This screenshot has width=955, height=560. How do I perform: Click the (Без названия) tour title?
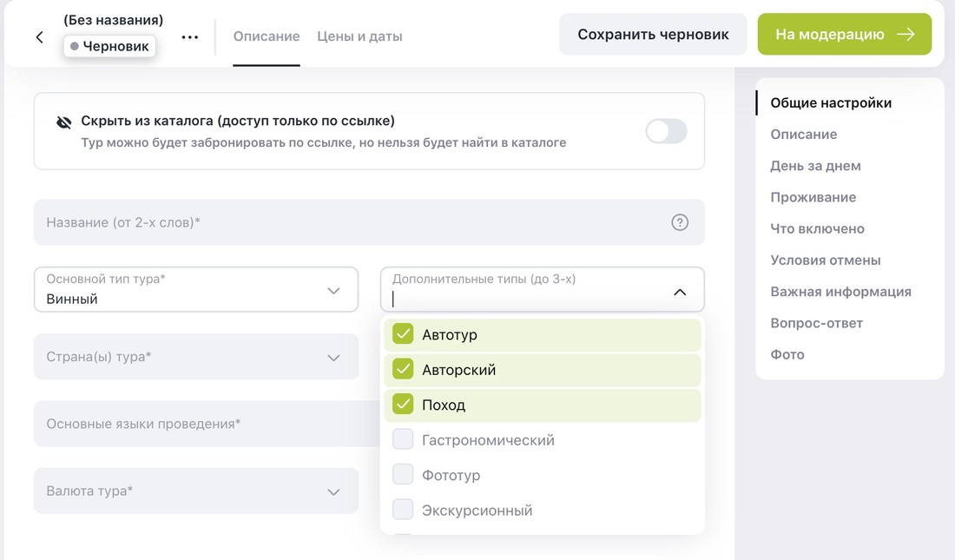coord(113,20)
